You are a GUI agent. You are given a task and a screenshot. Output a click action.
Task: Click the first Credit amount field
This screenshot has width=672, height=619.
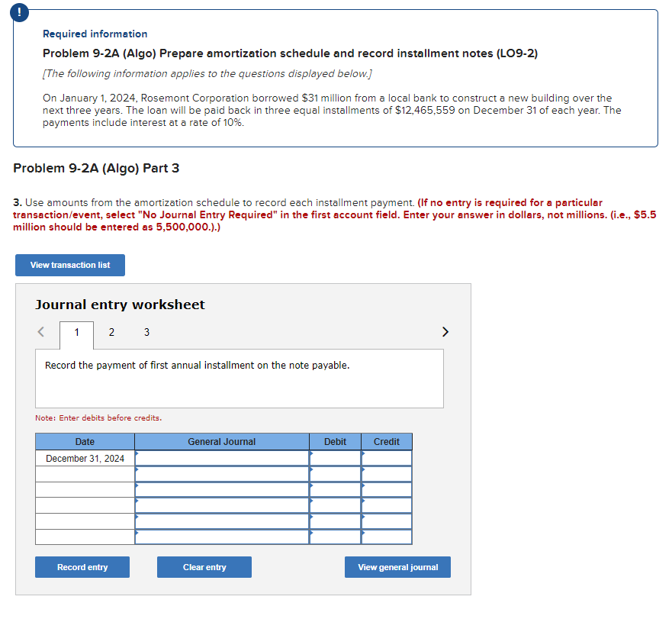[x=386, y=458]
